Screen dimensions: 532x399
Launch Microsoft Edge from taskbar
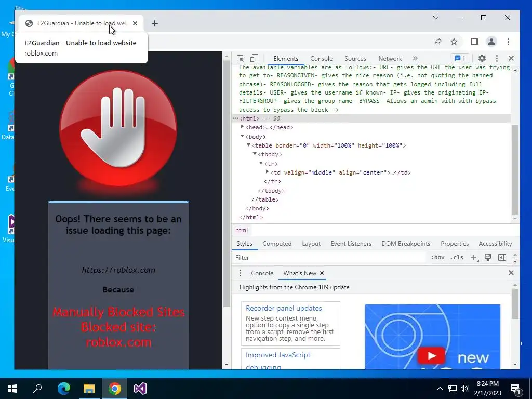tap(63, 389)
